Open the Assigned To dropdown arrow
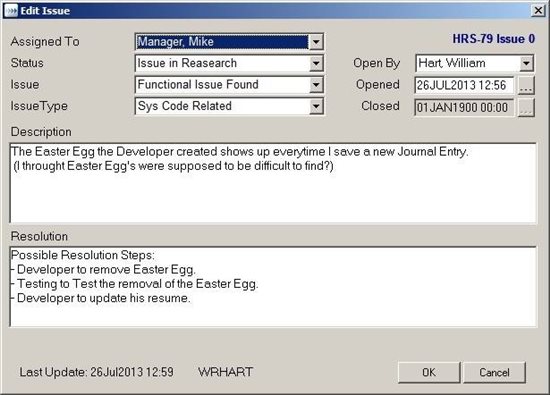Image resolution: width=550 pixels, height=395 pixels. click(x=316, y=42)
